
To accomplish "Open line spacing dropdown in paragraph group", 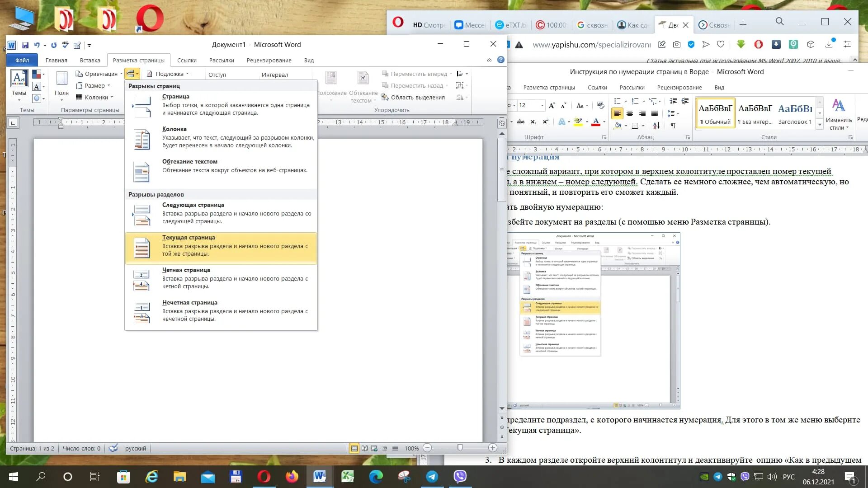I will (673, 113).
